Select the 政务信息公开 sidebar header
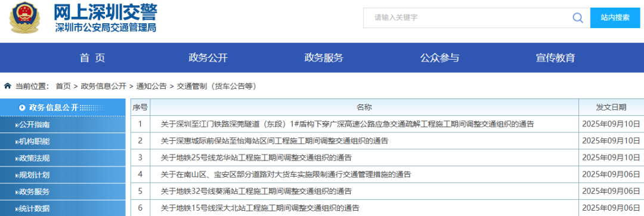 point(63,107)
